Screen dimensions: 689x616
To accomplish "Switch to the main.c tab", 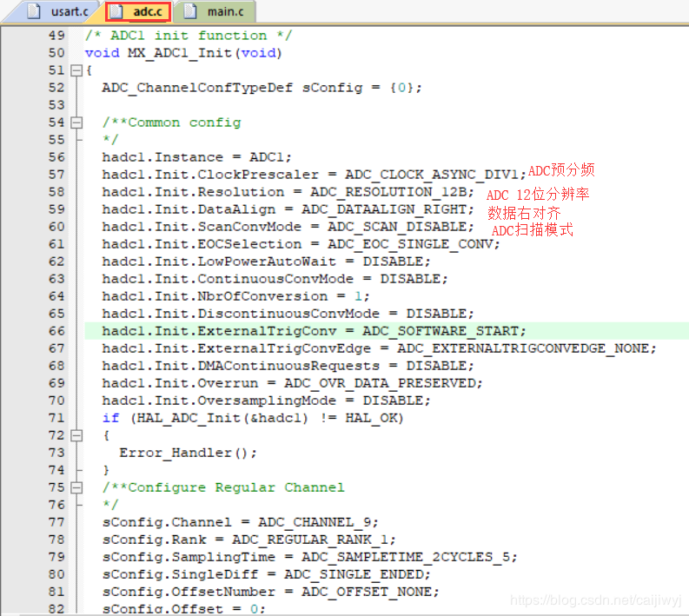I will (215, 11).
